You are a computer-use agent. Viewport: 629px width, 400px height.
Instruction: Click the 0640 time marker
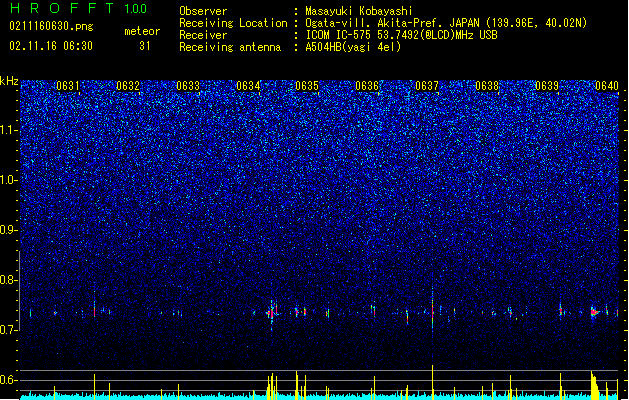(607, 85)
